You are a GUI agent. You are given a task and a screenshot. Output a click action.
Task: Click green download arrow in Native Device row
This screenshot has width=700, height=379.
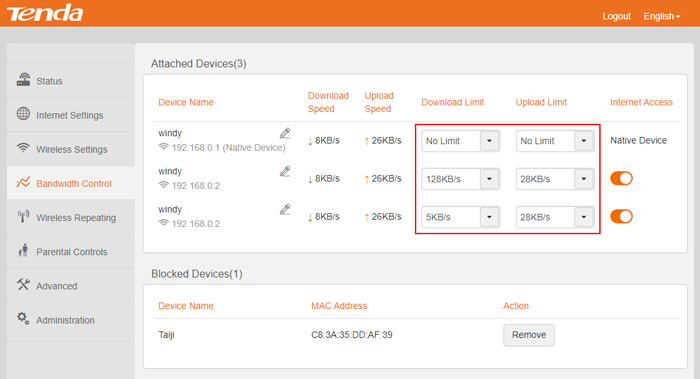tap(310, 141)
